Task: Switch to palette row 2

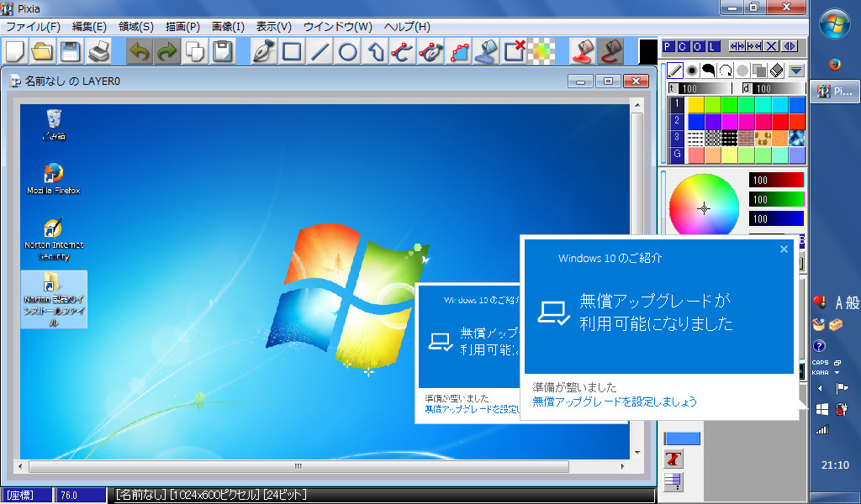Action: [x=677, y=121]
